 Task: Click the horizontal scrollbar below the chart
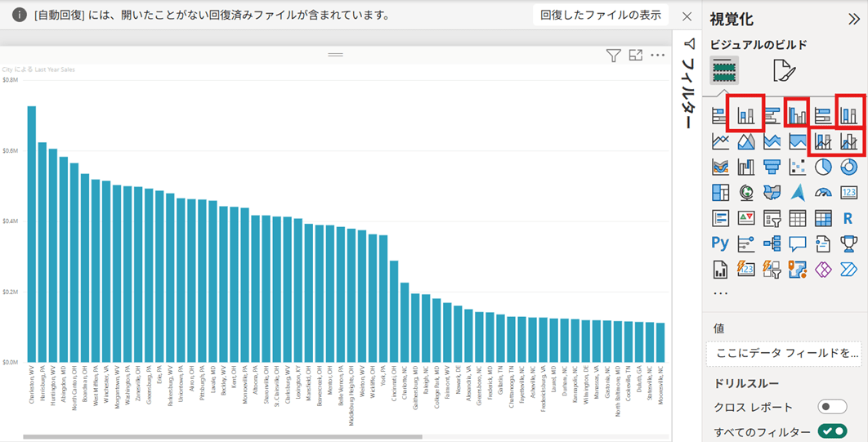[x=222, y=437]
